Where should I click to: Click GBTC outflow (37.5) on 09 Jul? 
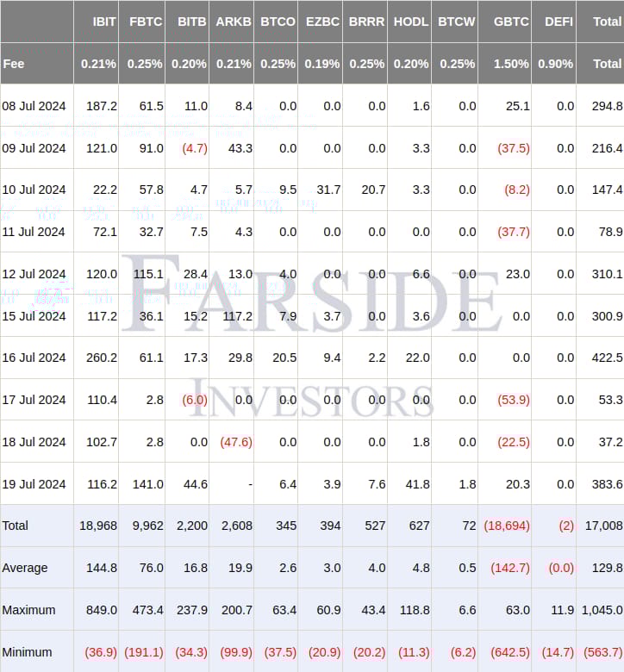(x=514, y=148)
